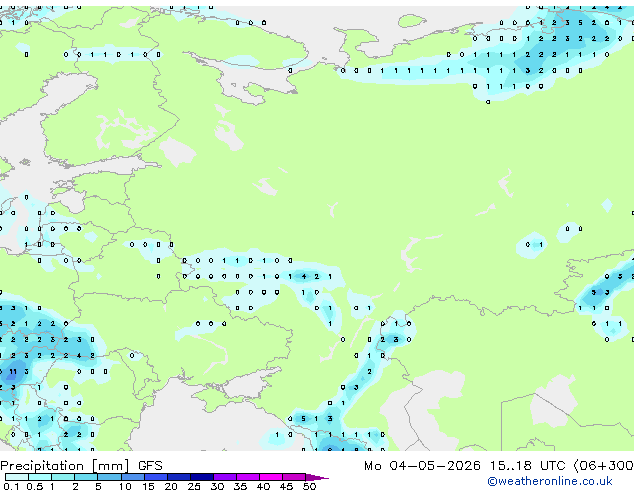Click the '0.1' legend scale label

pyautogui.click(x=11, y=486)
